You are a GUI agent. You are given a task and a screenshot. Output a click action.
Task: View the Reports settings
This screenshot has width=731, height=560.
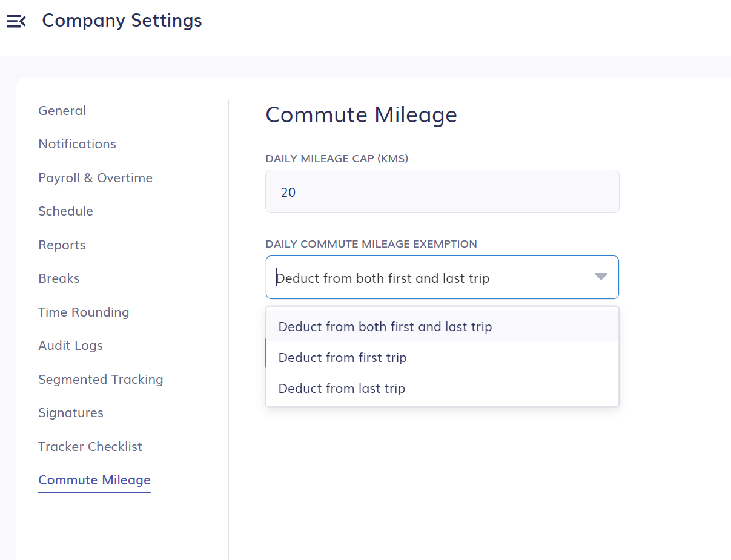(62, 245)
